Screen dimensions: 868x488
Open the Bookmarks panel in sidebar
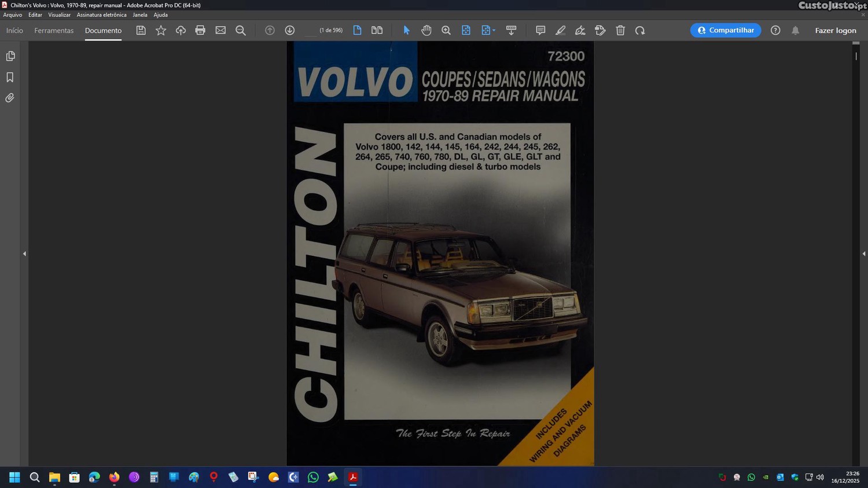tap(10, 77)
